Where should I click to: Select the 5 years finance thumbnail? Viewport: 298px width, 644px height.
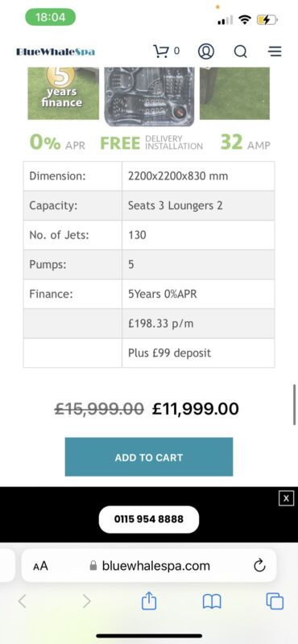64,93
